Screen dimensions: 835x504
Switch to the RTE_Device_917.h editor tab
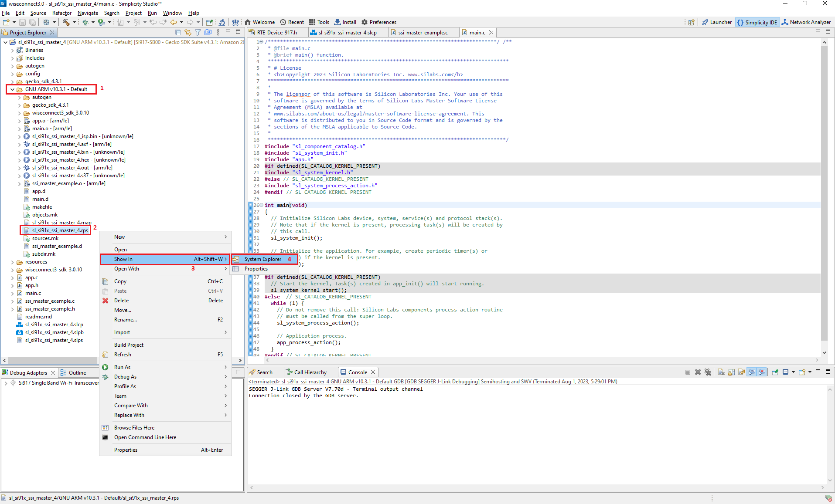277,33
